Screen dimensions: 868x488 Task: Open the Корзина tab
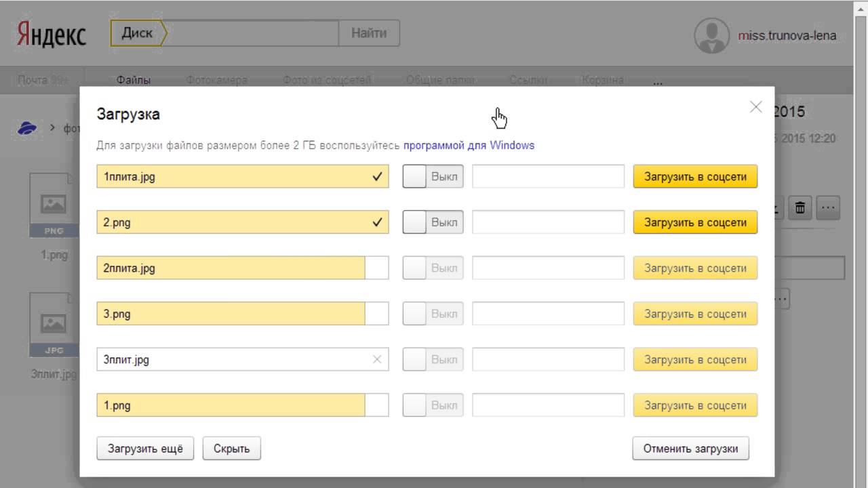coord(602,80)
